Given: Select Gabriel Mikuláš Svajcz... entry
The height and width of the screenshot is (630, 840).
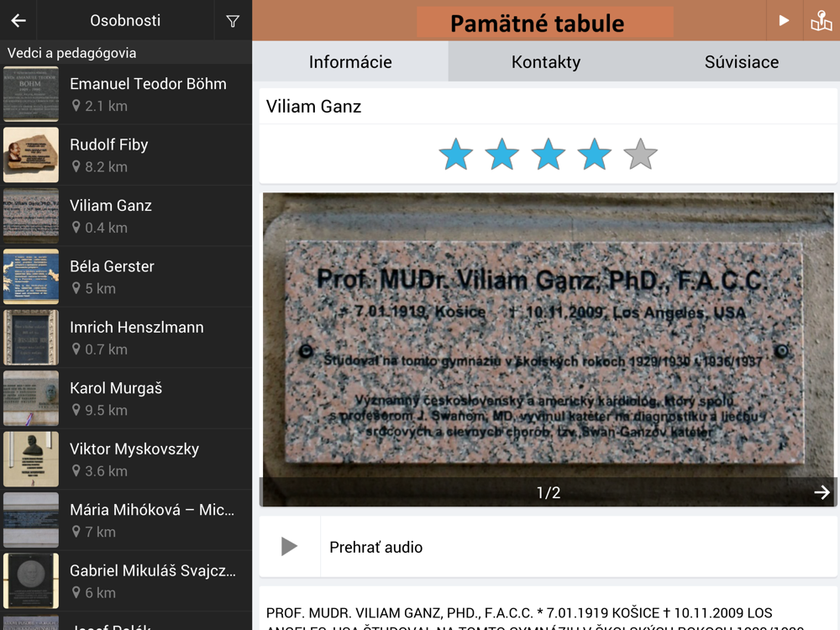Looking at the screenshot, I should point(126,580).
